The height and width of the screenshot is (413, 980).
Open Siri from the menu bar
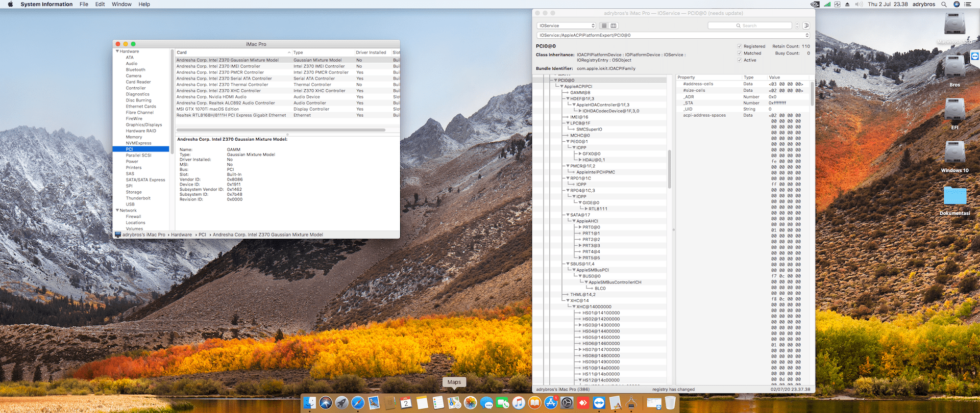(x=957, y=4)
